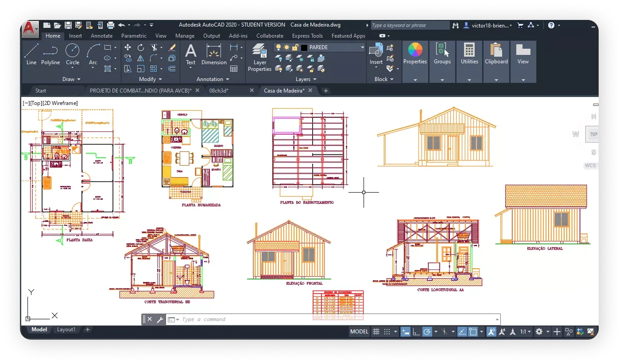623x364 pixels.
Task: Click the Move tool in Modify panel
Action: click(128, 47)
